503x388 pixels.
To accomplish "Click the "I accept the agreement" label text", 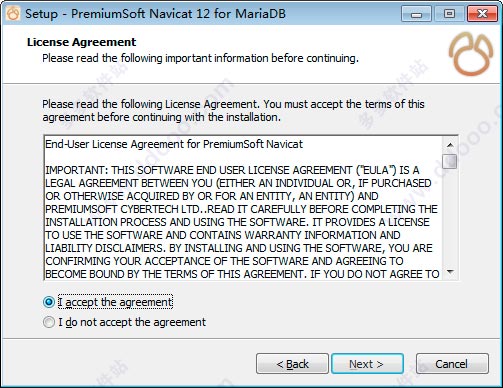I will (x=115, y=302).
